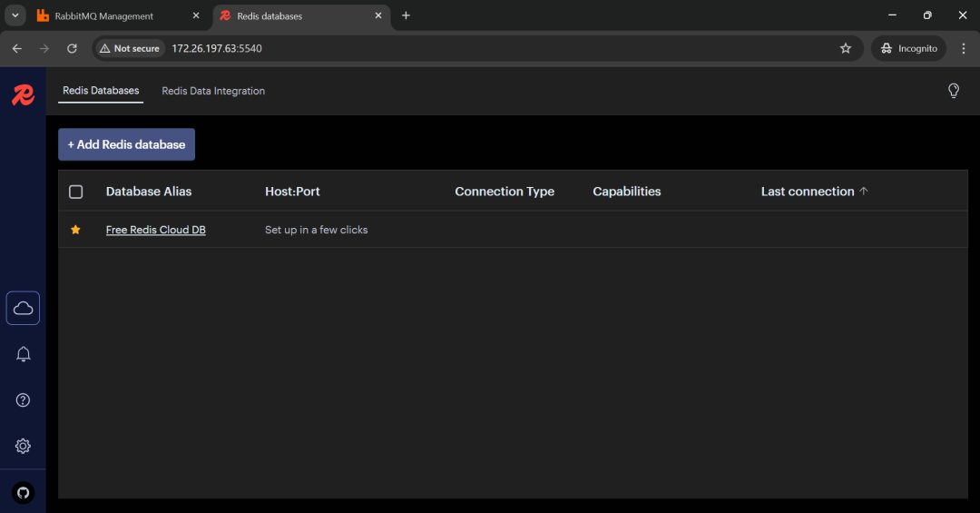Reload the current page

pos(72,48)
